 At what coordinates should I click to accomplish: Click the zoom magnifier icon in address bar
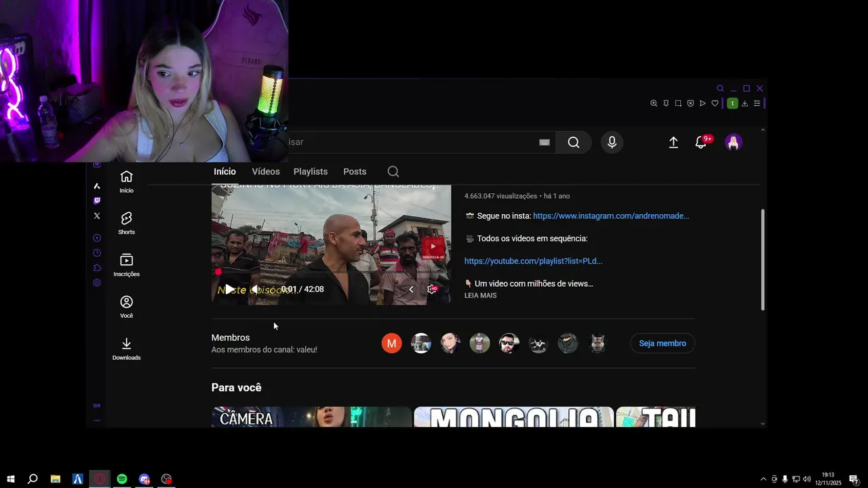(654, 104)
